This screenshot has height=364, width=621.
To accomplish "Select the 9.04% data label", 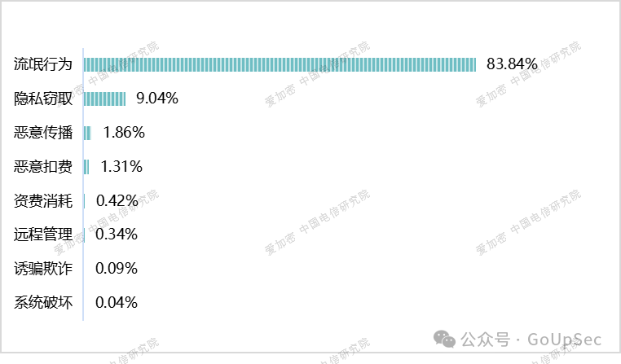I will [x=157, y=99].
